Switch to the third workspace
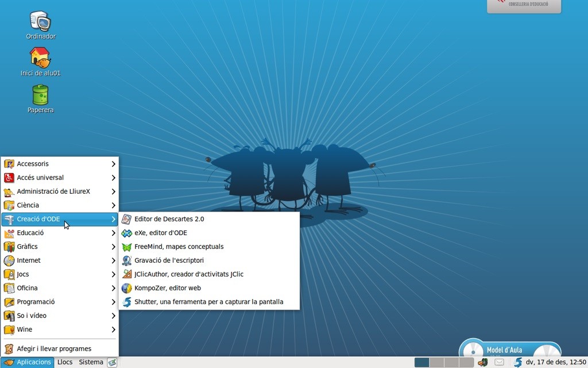The image size is (588, 368). (x=451, y=362)
